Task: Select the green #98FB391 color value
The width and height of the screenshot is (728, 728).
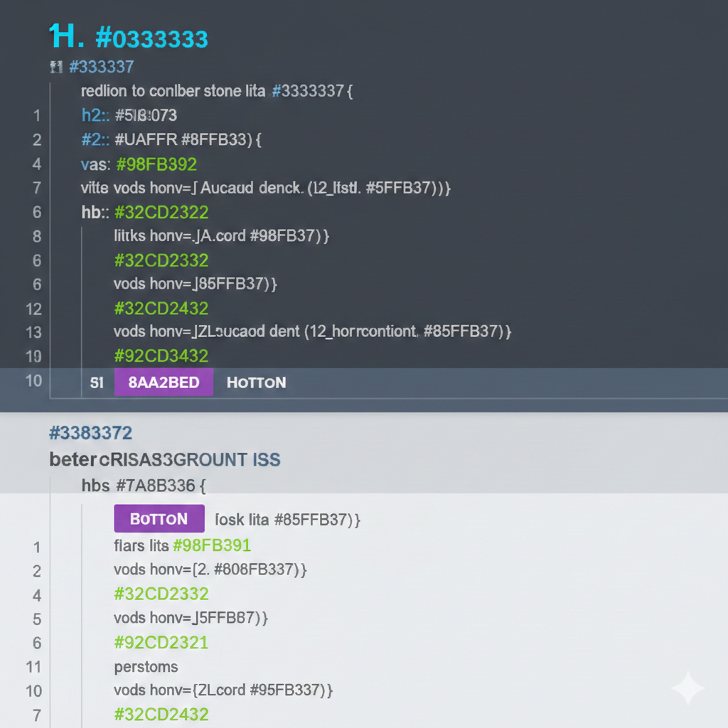Action: pos(211,545)
